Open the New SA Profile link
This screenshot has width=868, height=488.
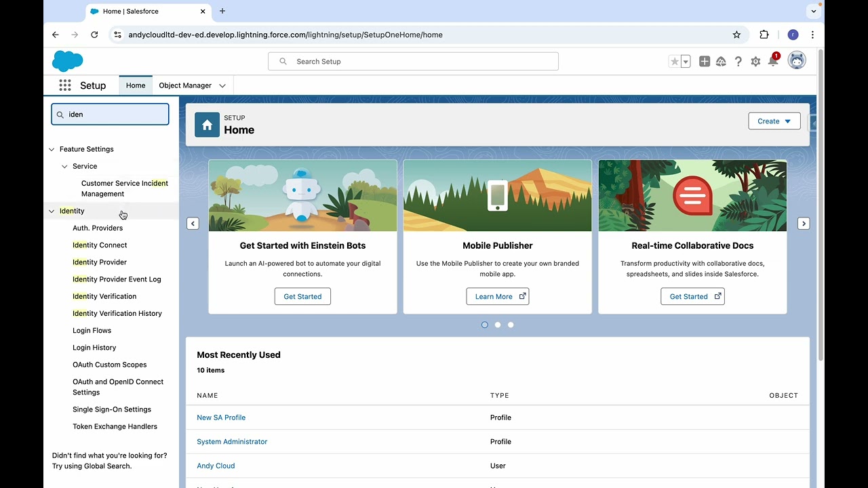221,418
